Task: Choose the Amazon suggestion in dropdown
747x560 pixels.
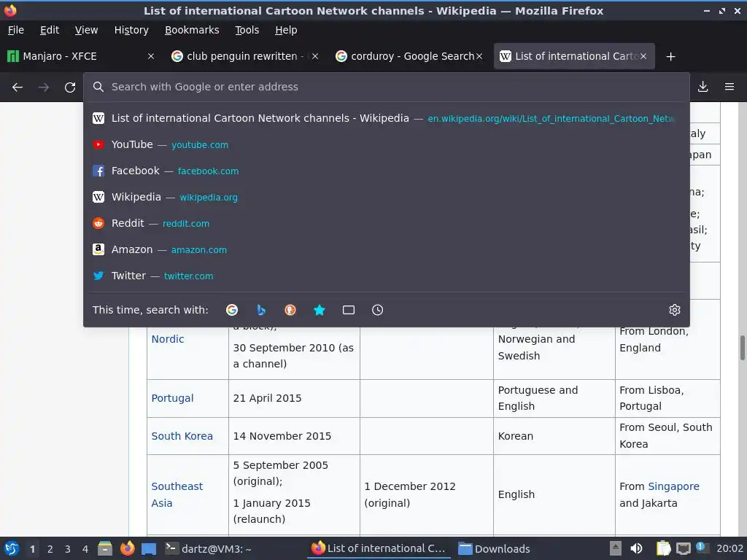Action: coord(387,249)
